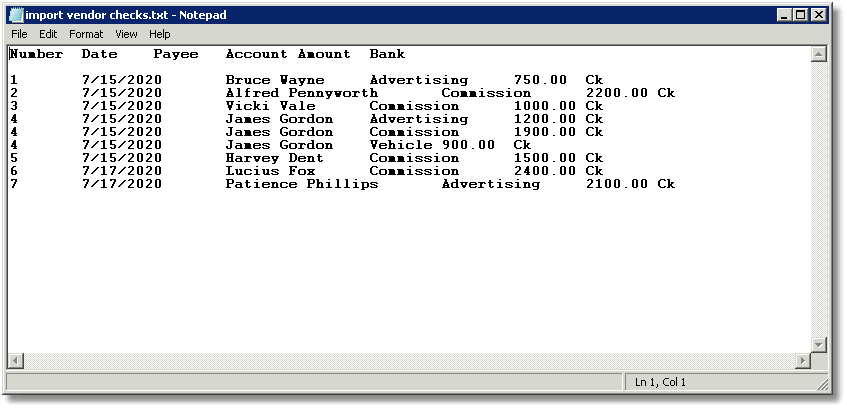Click the word 'Vehicle' in James Gordon row

(401, 145)
